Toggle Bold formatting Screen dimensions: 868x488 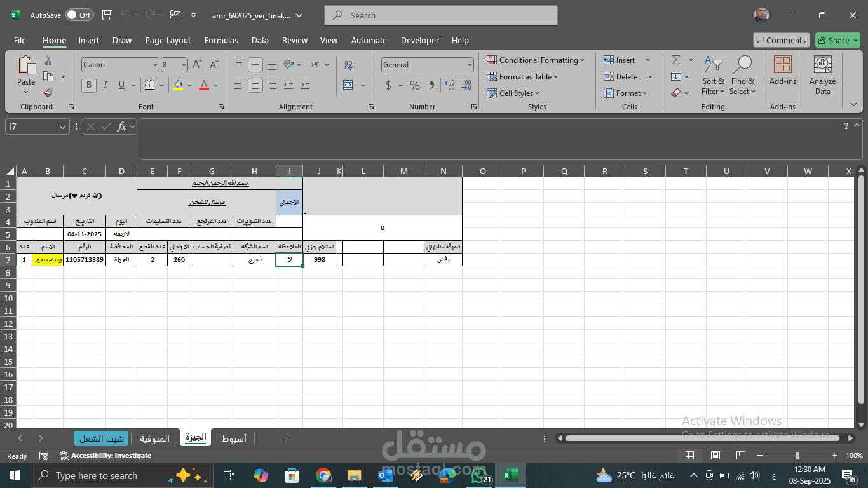tap(89, 85)
